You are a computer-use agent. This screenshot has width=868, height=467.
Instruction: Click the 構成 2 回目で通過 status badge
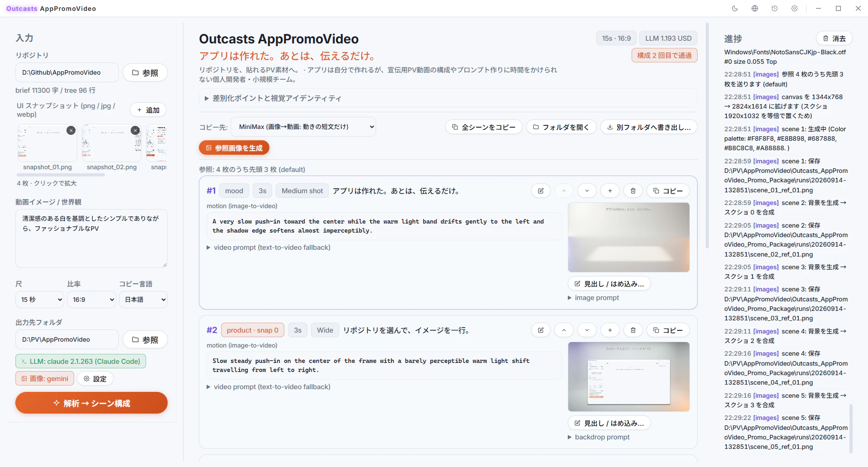665,55
